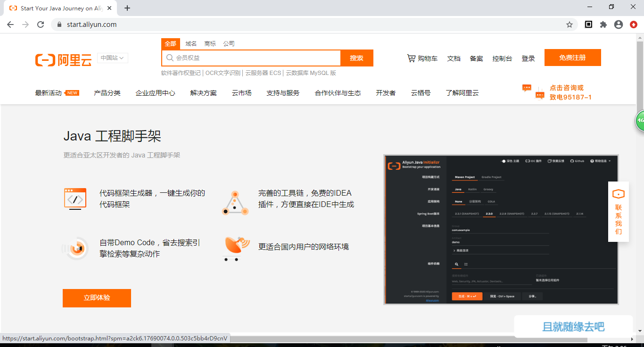Open the 解决方案 menu
644x347 pixels.
point(203,93)
